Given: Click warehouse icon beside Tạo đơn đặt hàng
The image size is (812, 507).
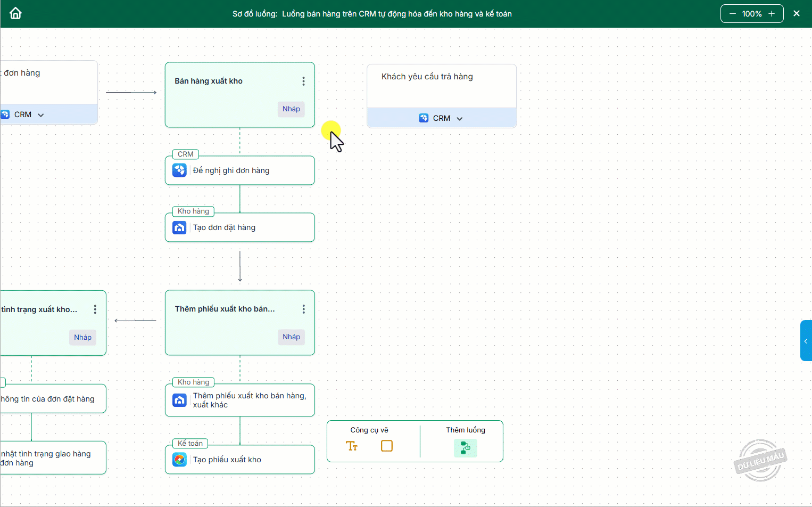Looking at the screenshot, I should coord(180,227).
